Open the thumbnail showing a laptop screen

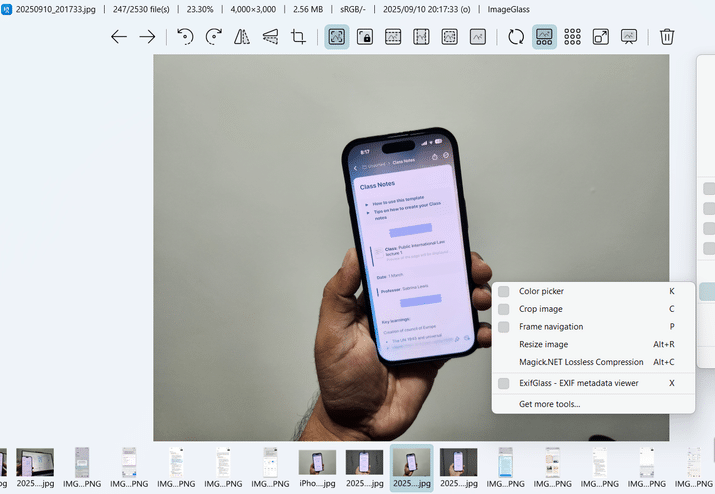pyautogui.click(x=35, y=467)
